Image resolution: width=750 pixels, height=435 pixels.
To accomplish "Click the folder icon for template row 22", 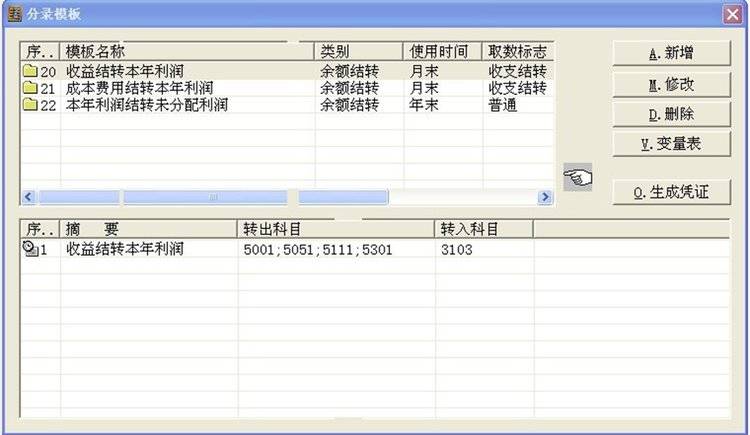I will click(x=29, y=105).
